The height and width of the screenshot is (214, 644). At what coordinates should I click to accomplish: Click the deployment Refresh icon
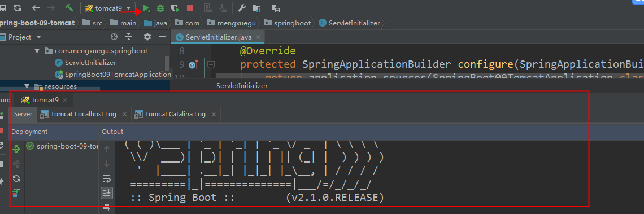click(x=16, y=178)
